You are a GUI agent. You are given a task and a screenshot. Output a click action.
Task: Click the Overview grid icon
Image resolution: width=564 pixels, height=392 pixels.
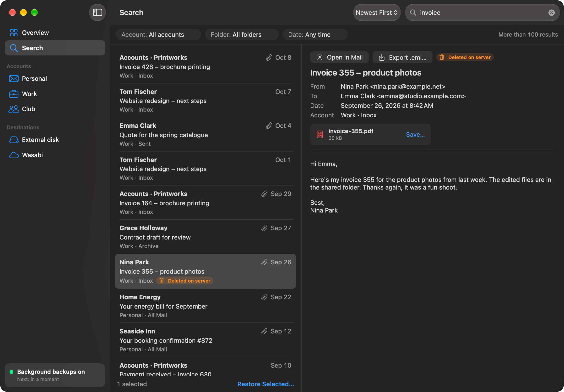point(14,33)
